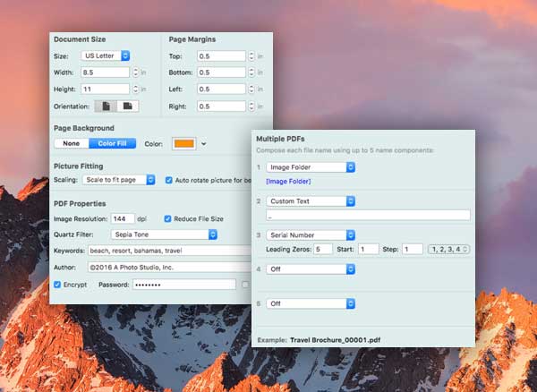This screenshot has height=392, width=537.
Task: Open Scale to fit page dropdown
Action: click(119, 180)
